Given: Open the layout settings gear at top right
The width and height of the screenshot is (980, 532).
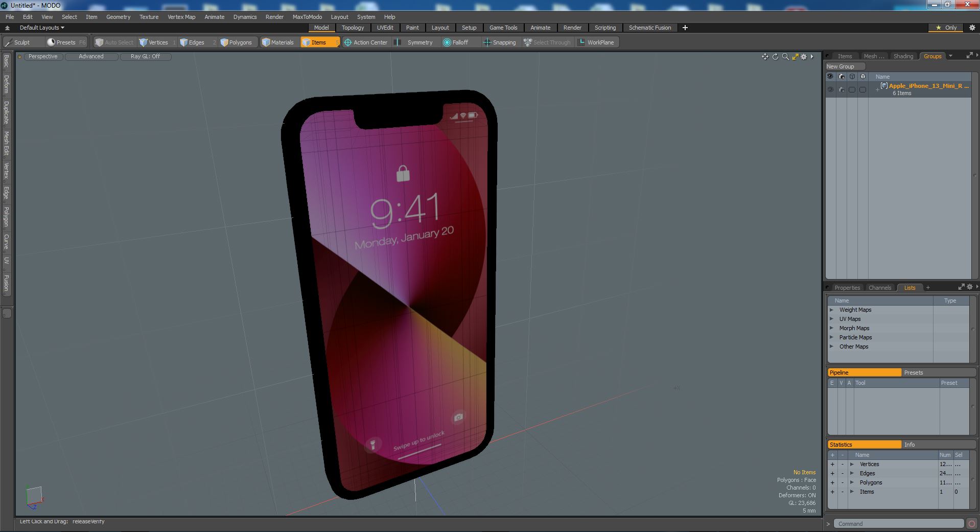Looking at the screenshot, I should [972, 28].
